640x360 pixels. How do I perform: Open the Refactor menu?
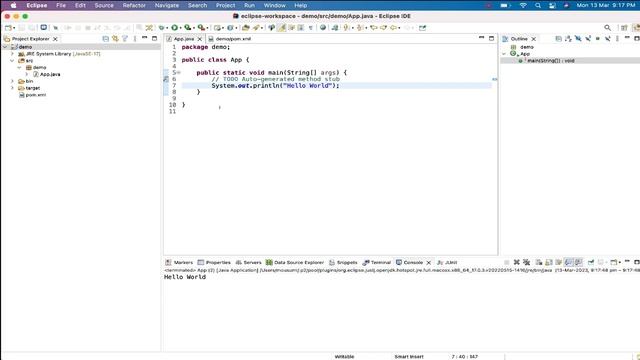tap(134, 5)
